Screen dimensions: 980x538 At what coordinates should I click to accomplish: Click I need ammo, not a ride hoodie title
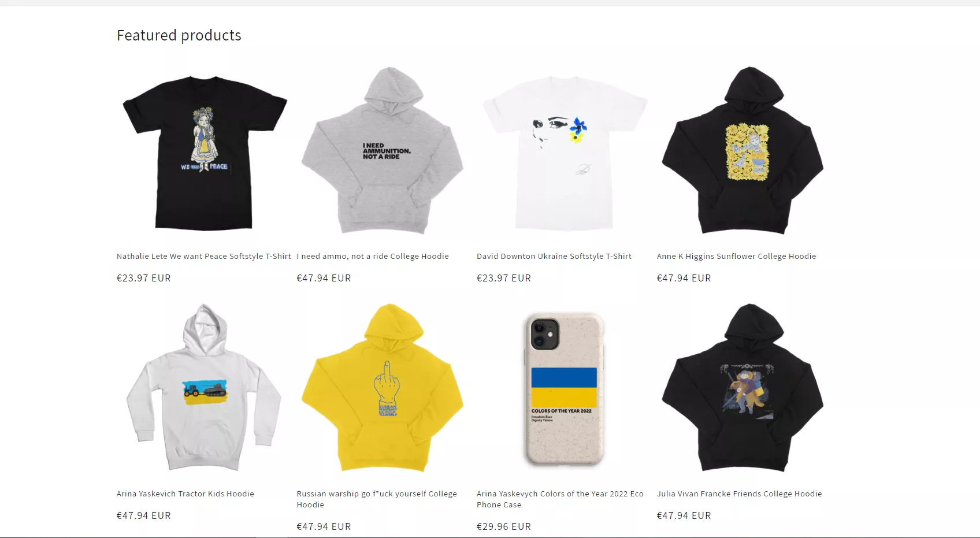(373, 256)
